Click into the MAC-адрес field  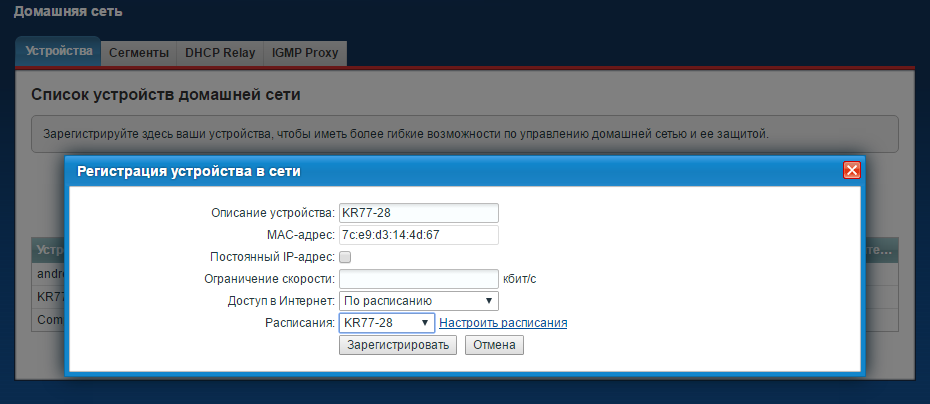point(418,235)
